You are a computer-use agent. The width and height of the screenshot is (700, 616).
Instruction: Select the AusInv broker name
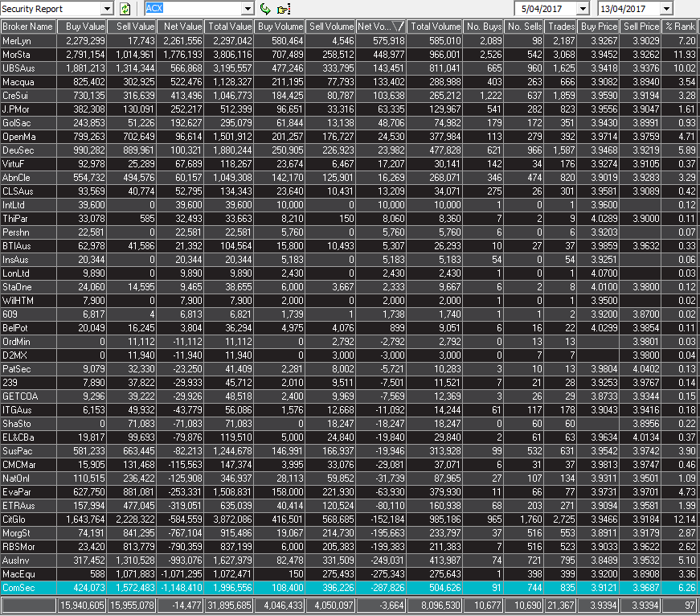coord(16,561)
